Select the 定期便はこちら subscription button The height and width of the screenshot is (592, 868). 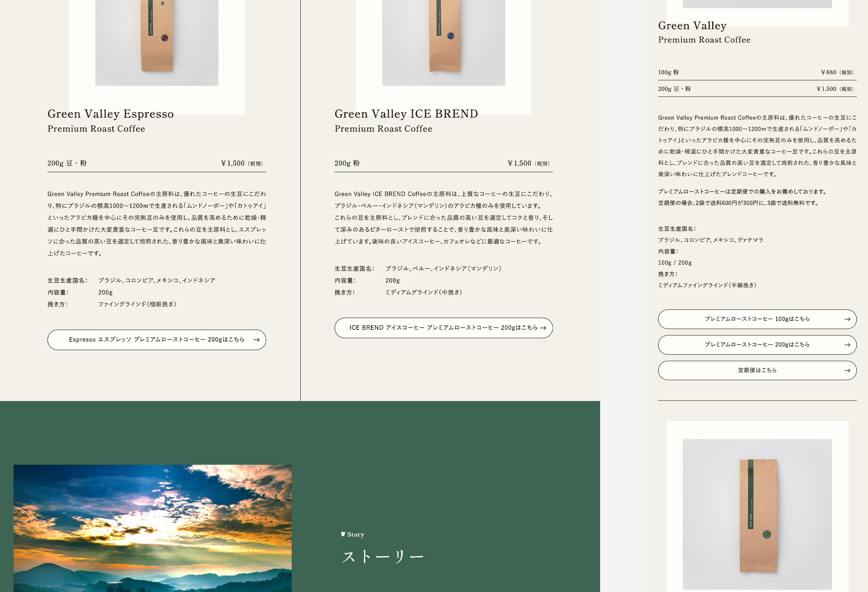pos(757,371)
